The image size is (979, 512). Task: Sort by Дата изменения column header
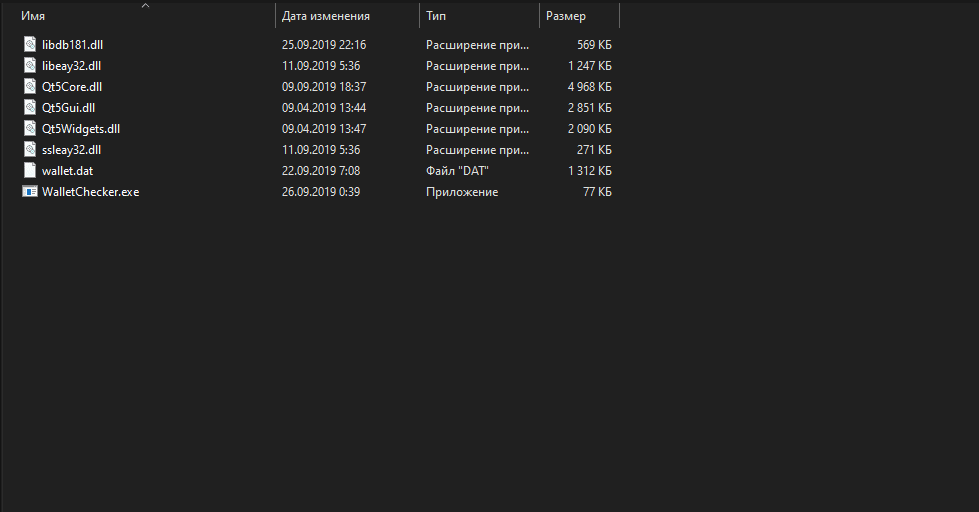(x=326, y=17)
